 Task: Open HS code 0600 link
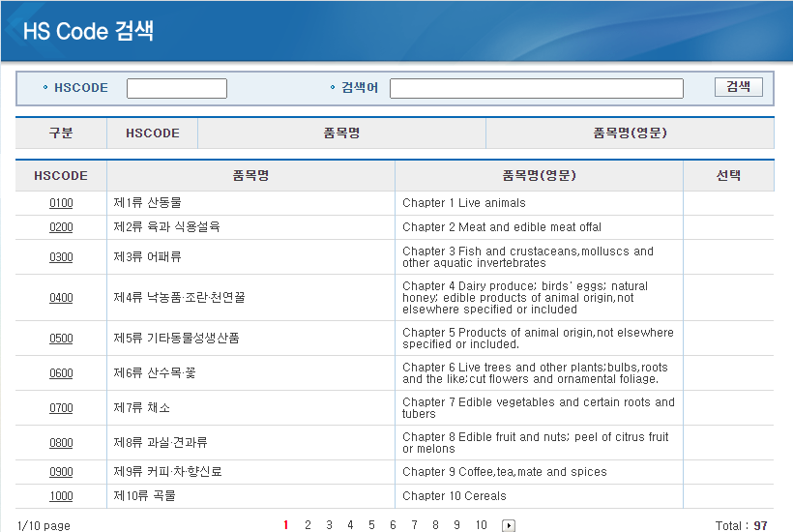tap(61, 373)
